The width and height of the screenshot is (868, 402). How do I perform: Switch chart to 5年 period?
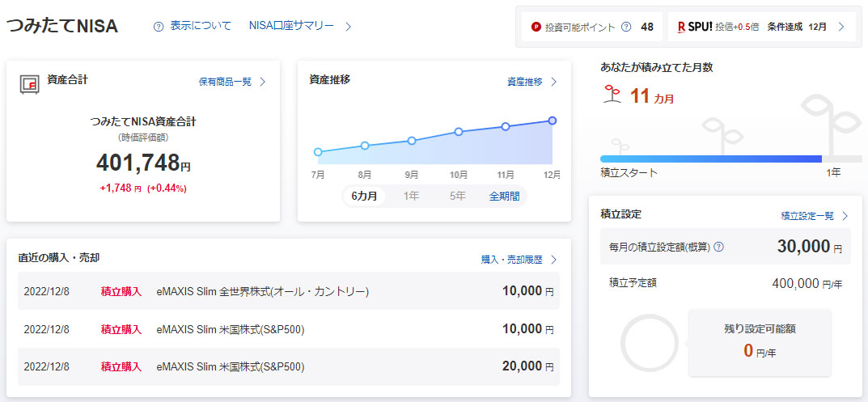(457, 196)
